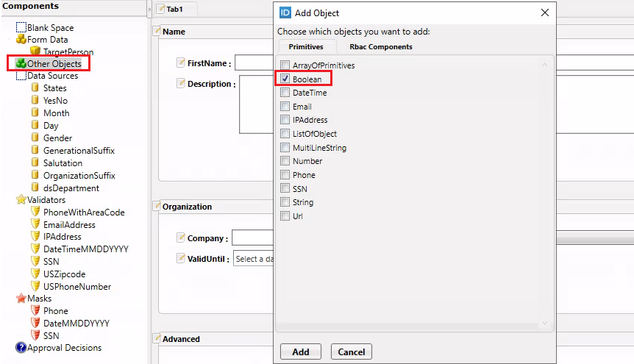Enable the MultiLineString checkbox

285,147
